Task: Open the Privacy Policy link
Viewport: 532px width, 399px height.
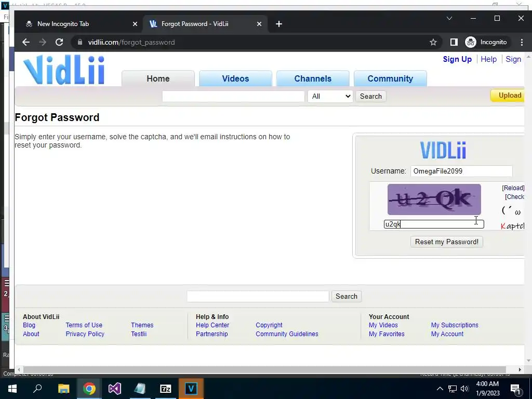Action: (85, 334)
